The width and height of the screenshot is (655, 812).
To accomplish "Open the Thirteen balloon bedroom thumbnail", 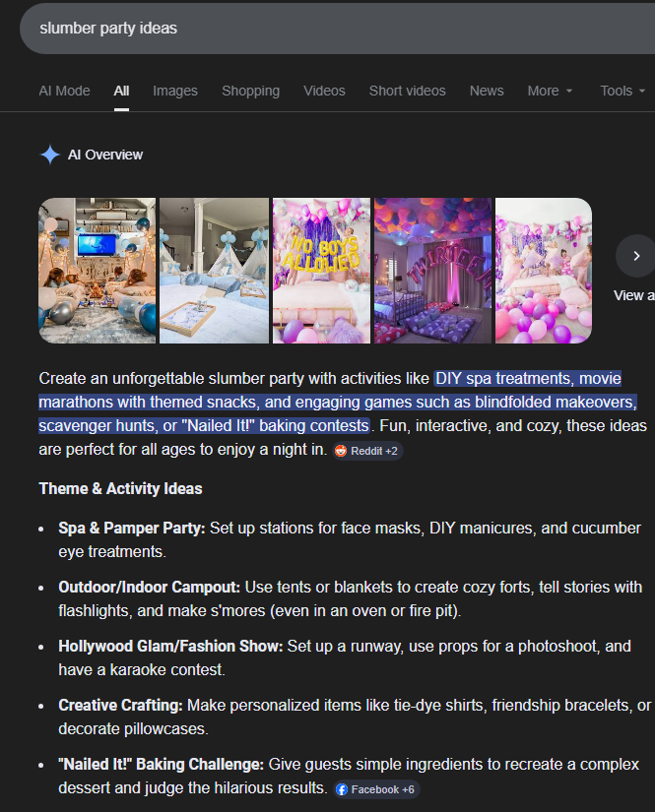I will point(432,271).
